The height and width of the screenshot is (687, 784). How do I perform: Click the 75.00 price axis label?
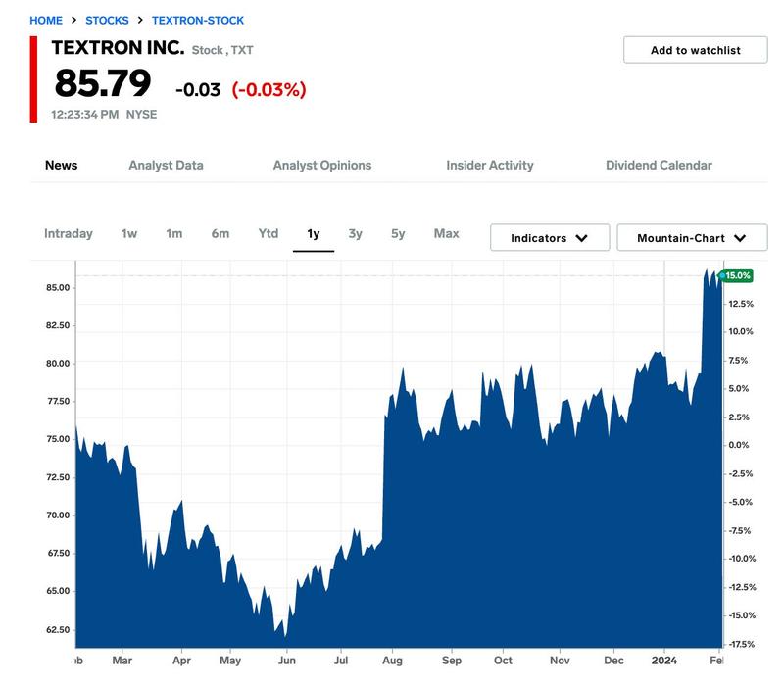click(x=58, y=439)
